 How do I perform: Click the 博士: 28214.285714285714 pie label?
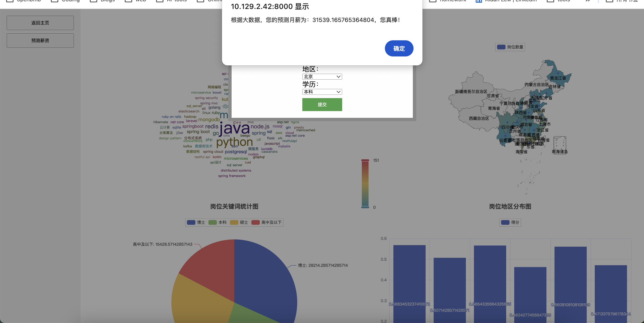tap(323, 265)
